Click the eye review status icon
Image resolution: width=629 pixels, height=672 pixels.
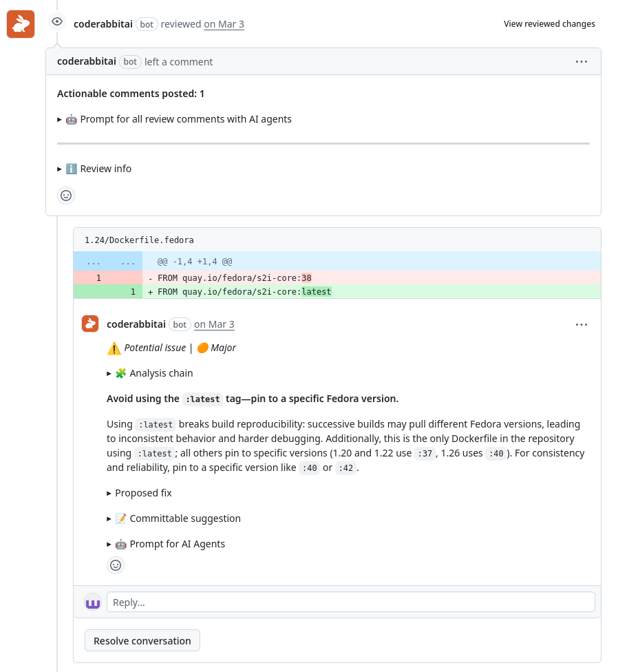[x=58, y=22]
